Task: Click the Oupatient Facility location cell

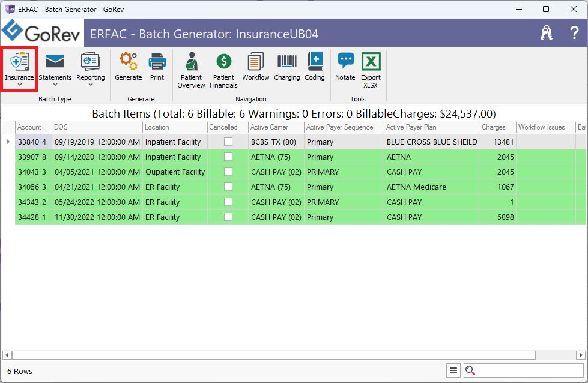Action: pos(175,172)
